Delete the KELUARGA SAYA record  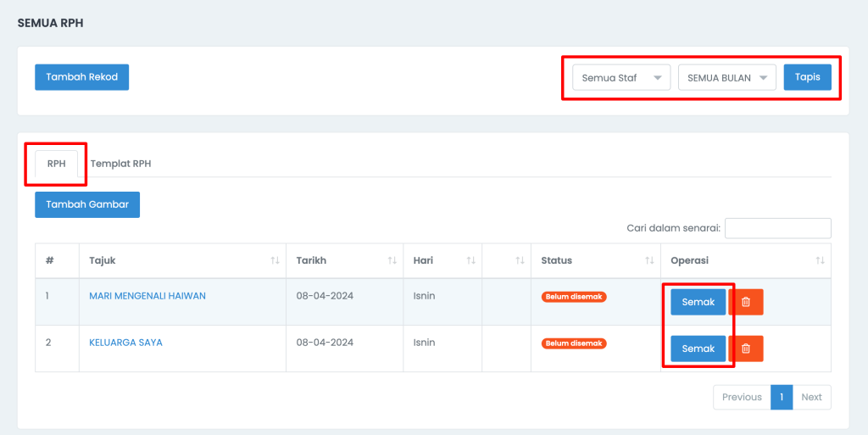(746, 349)
